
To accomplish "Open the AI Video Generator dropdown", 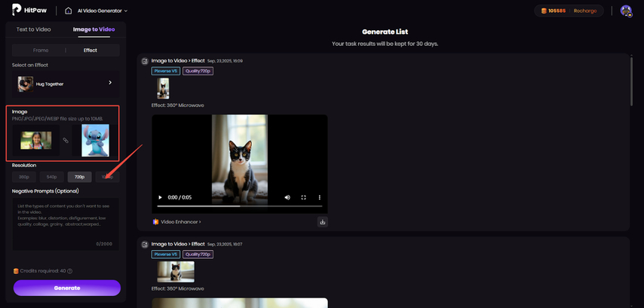I will [103, 11].
